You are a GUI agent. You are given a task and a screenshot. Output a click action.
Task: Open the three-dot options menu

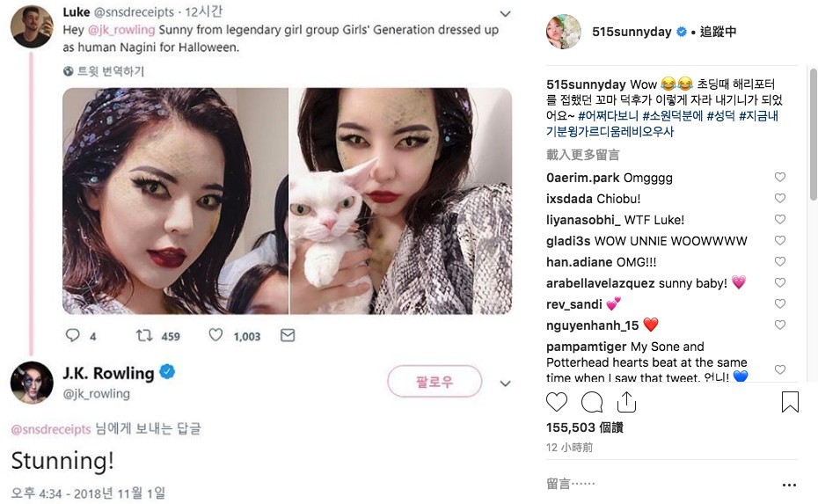click(x=789, y=485)
